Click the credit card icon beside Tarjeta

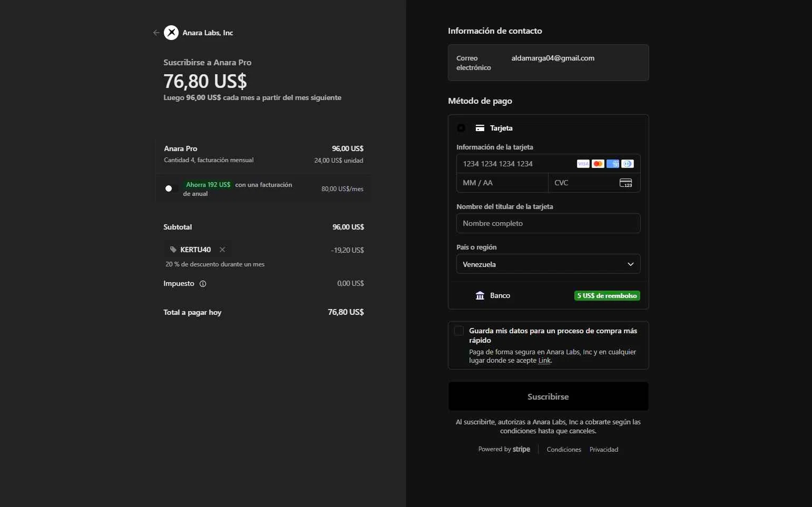[x=480, y=128]
